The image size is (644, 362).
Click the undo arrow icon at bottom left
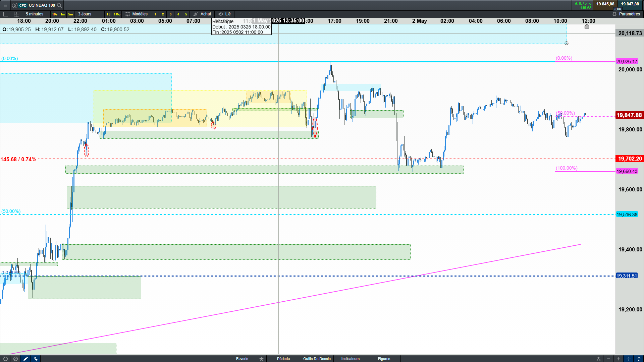[x=5, y=359]
